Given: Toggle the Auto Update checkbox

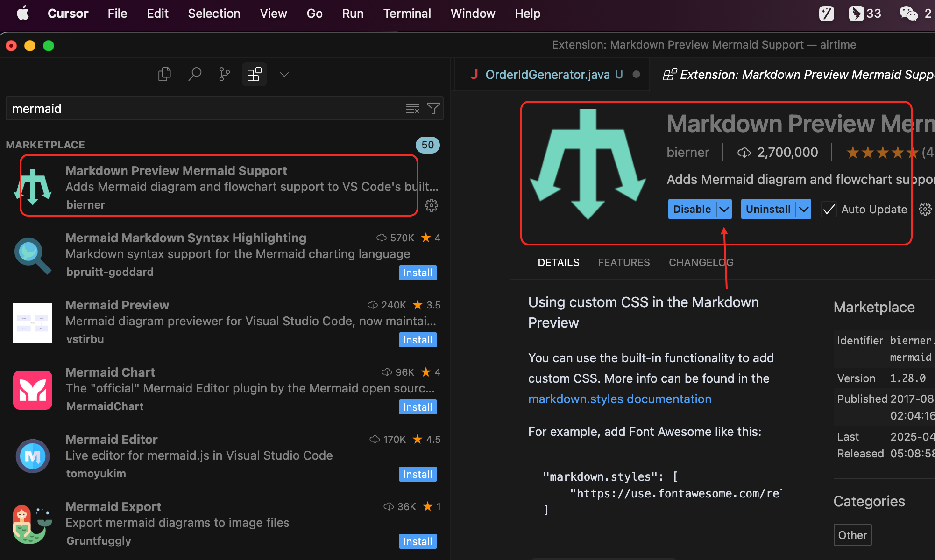Looking at the screenshot, I should pyautogui.click(x=829, y=209).
